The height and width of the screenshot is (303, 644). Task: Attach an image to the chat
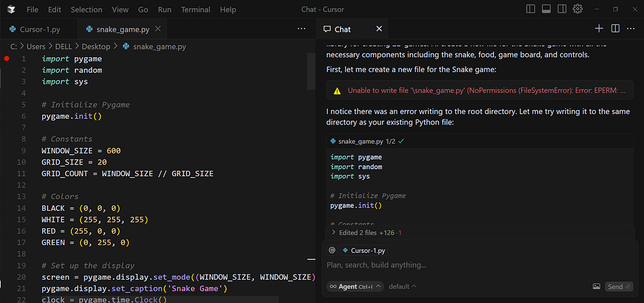point(596,286)
